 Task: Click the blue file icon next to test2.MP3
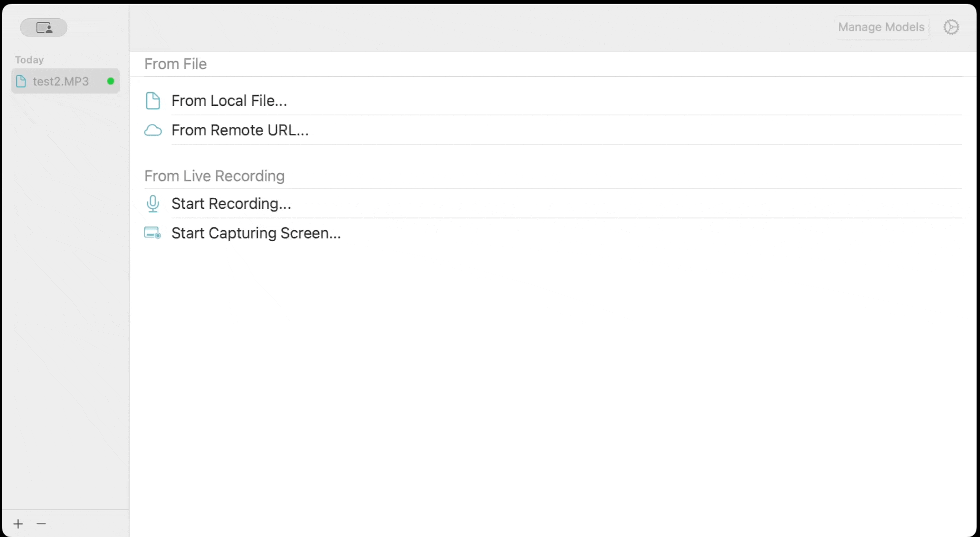[x=21, y=81]
